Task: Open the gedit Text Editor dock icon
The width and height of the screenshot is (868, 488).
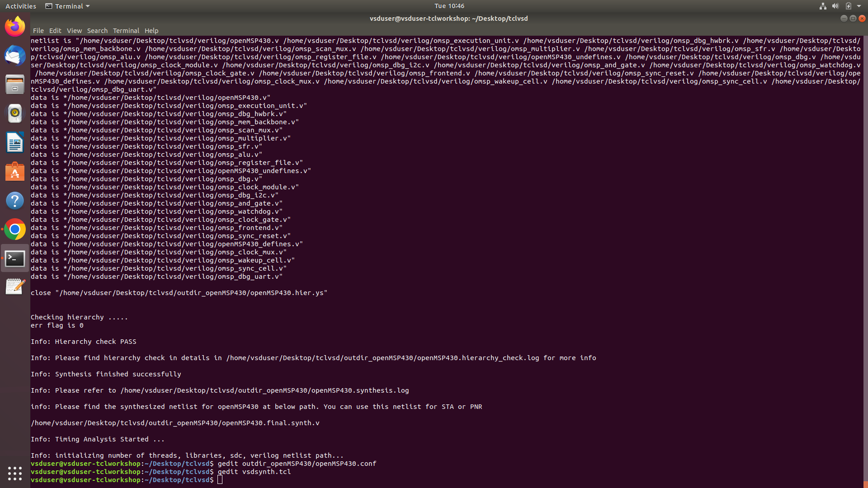Action: [15, 286]
